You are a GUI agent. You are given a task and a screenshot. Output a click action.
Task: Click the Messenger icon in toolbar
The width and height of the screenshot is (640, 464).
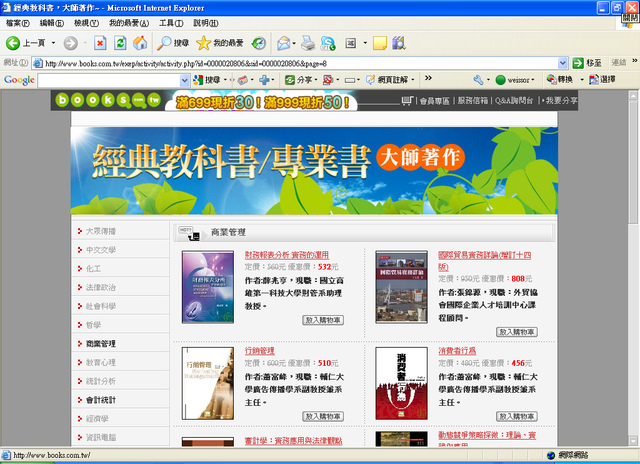pyautogui.click(x=328, y=43)
